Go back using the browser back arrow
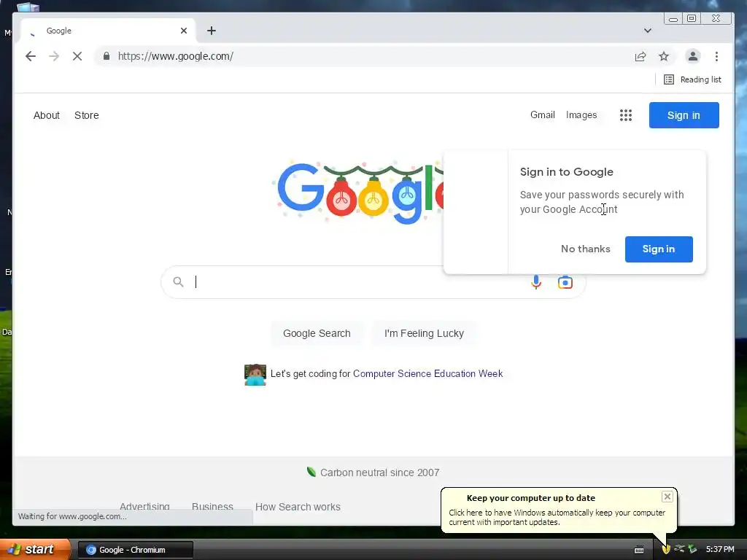The height and width of the screenshot is (560, 747). tap(31, 56)
